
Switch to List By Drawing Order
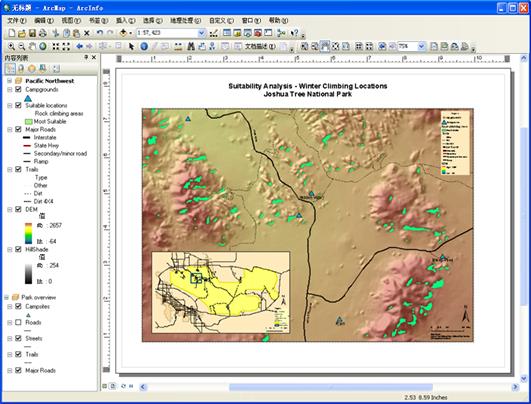10,68
